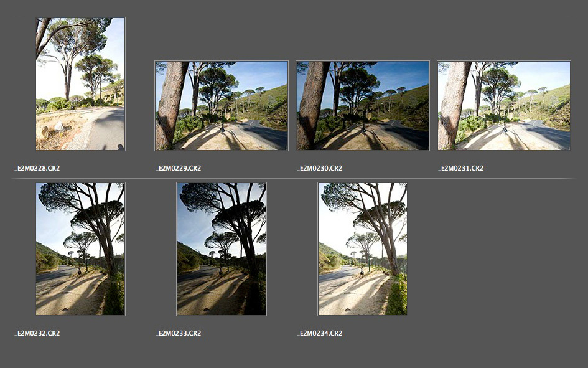The image size is (588, 368).
Task: Select the _E2M0232.CR2 filename label
Action: click(37, 333)
